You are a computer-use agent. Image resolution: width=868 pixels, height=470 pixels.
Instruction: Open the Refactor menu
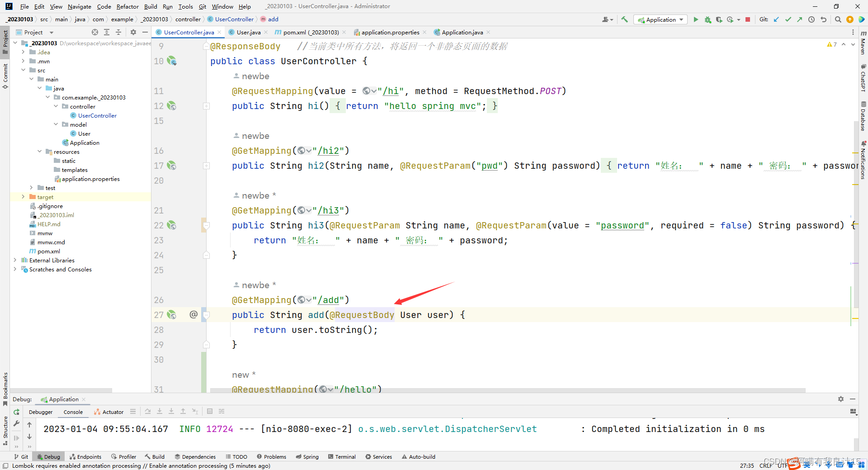pos(127,6)
